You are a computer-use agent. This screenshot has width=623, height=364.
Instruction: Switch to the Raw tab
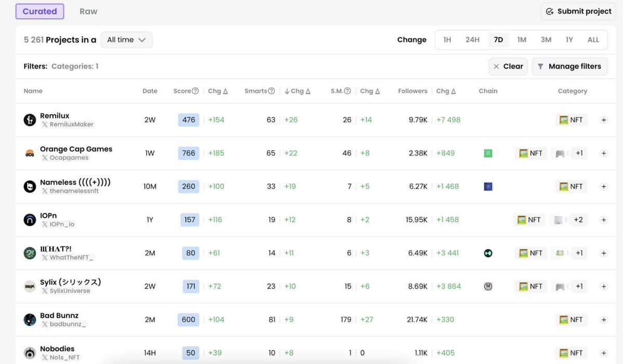click(x=88, y=11)
